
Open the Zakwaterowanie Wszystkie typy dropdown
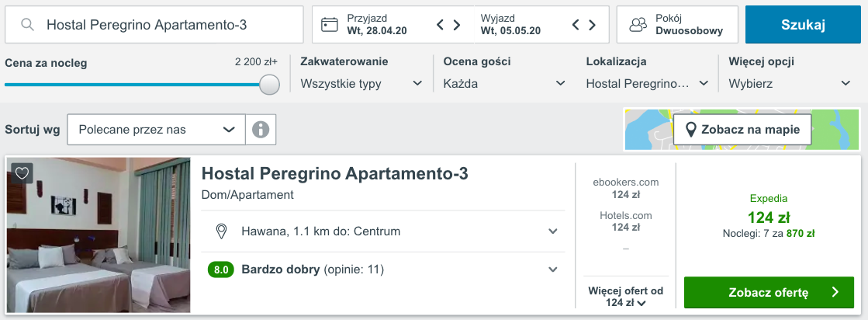(x=361, y=84)
